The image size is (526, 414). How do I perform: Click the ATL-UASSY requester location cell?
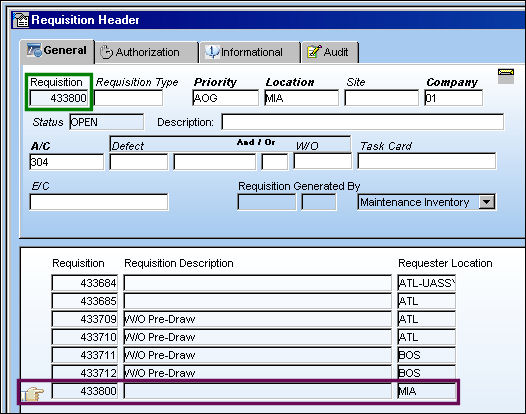coord(427,283)
